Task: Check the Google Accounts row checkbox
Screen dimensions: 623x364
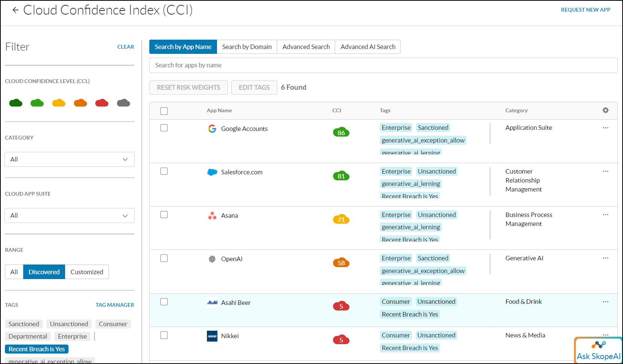Action: [164, 128]
